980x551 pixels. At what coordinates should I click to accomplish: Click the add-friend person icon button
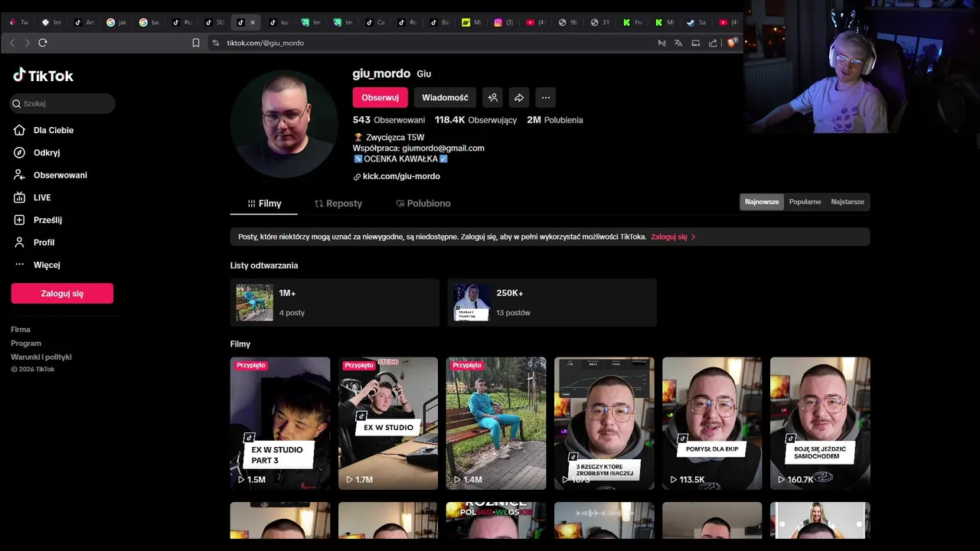493,97
